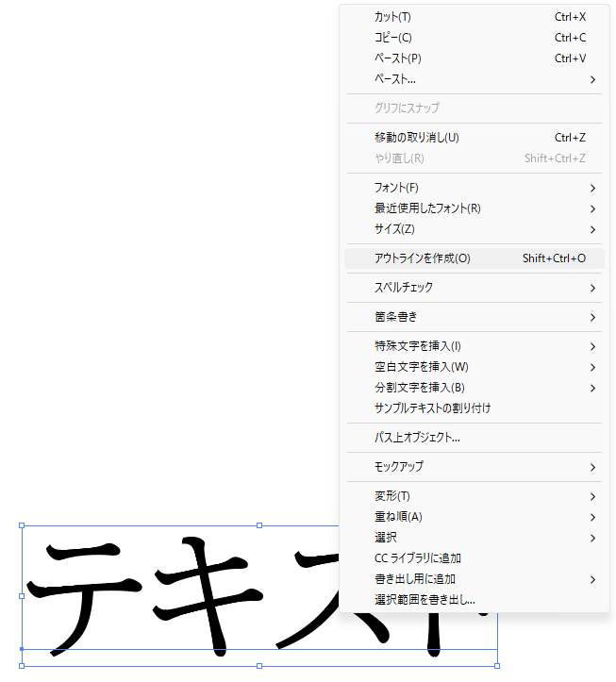Open 空白文字を挿入(W) submenu

point(421,367)
